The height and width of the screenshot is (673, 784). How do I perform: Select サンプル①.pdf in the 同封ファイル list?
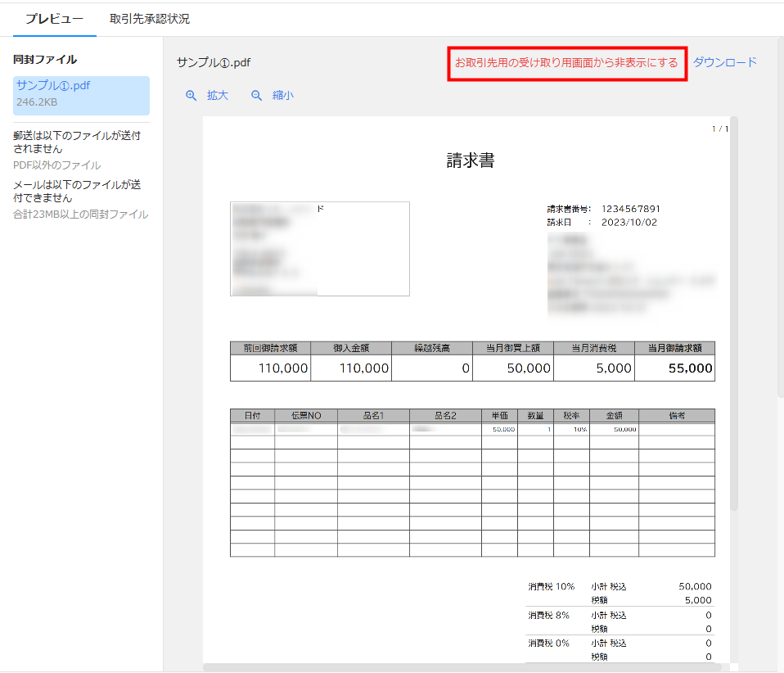click(80, 94)
